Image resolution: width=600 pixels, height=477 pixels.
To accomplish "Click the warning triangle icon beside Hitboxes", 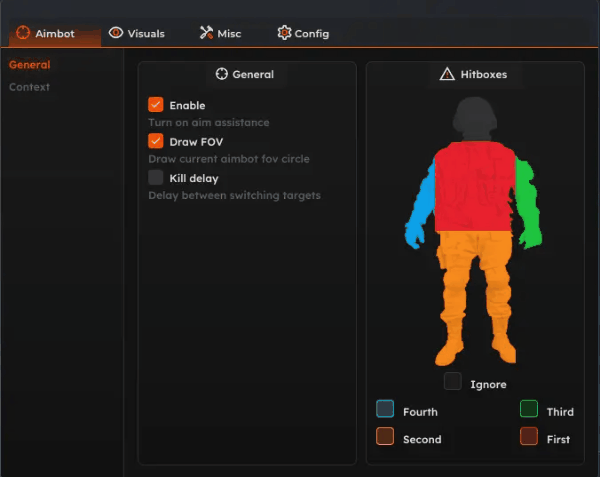I will 447,74.
